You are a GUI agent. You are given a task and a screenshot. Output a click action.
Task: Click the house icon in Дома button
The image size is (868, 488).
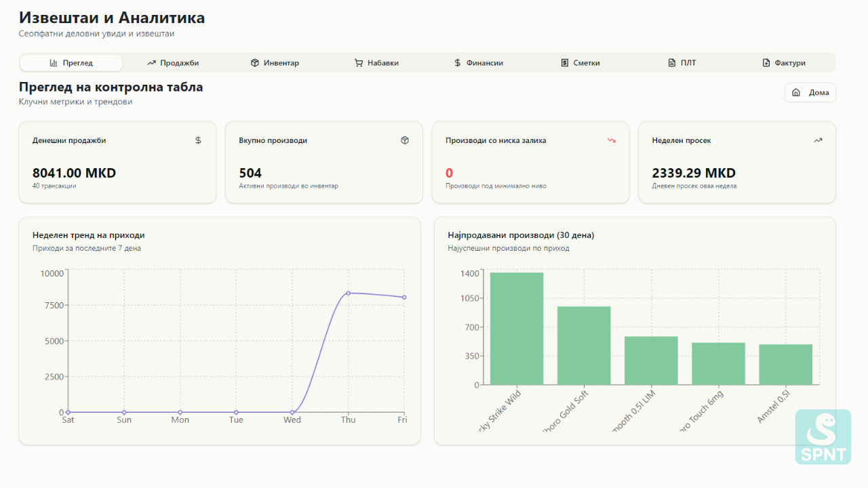tap(796, 93)
